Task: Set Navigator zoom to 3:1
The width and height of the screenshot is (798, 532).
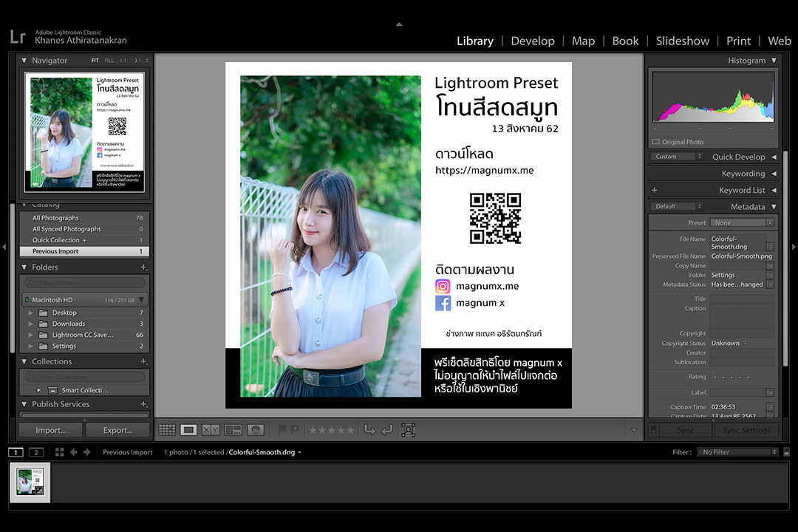Action: [137, 61]
